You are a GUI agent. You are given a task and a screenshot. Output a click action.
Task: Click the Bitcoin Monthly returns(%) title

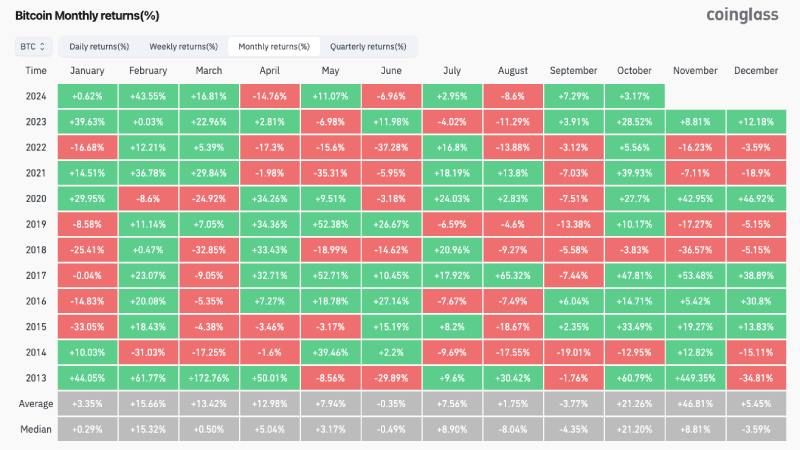87,16
